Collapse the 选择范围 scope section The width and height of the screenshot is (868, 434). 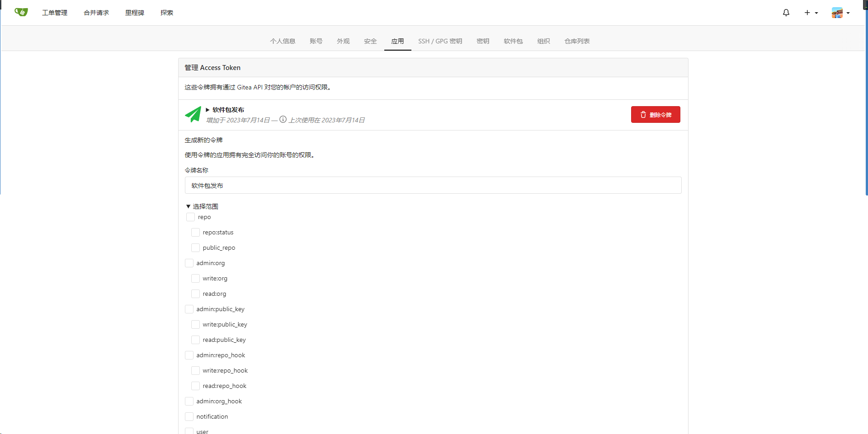tap(202, 206)
